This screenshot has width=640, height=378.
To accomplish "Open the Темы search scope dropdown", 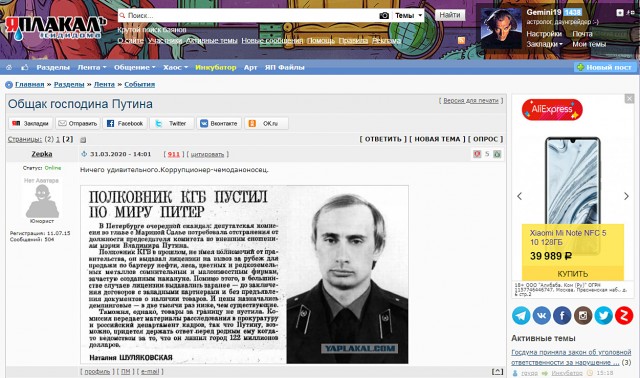I will pos(408,16).
